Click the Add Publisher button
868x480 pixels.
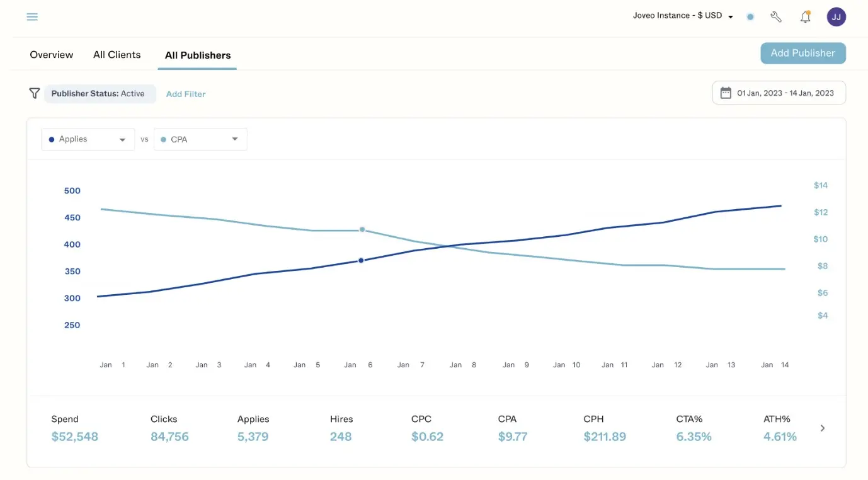[802, 53]
